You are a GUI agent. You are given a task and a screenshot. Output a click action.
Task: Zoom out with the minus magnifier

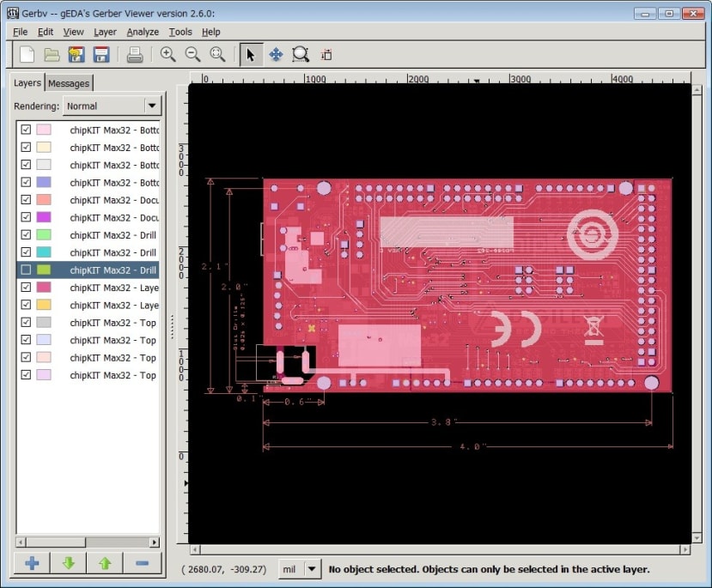tap(193, 55)
